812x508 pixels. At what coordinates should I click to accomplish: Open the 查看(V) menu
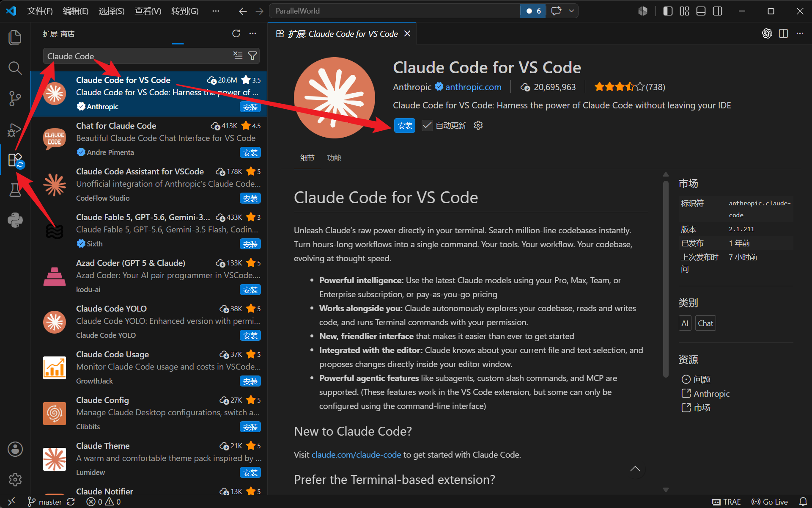click(x=148, y=11)
